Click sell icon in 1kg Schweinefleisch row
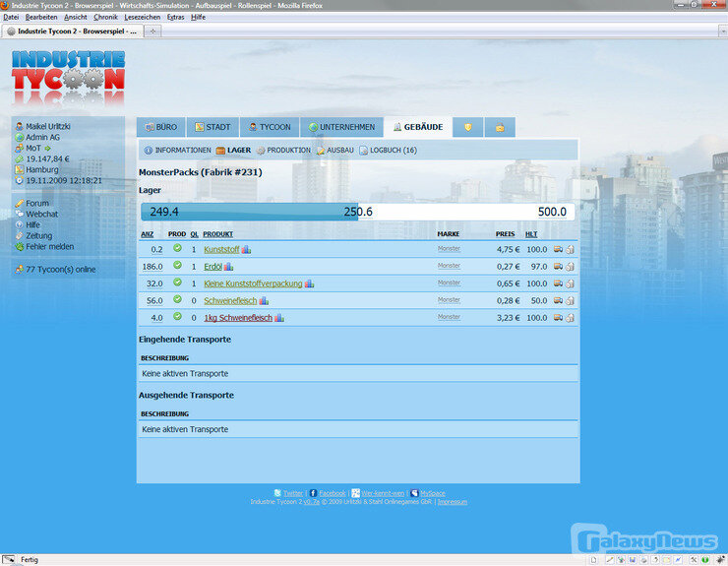Viewport: 728px width, 566px height. tap(571, 318)
